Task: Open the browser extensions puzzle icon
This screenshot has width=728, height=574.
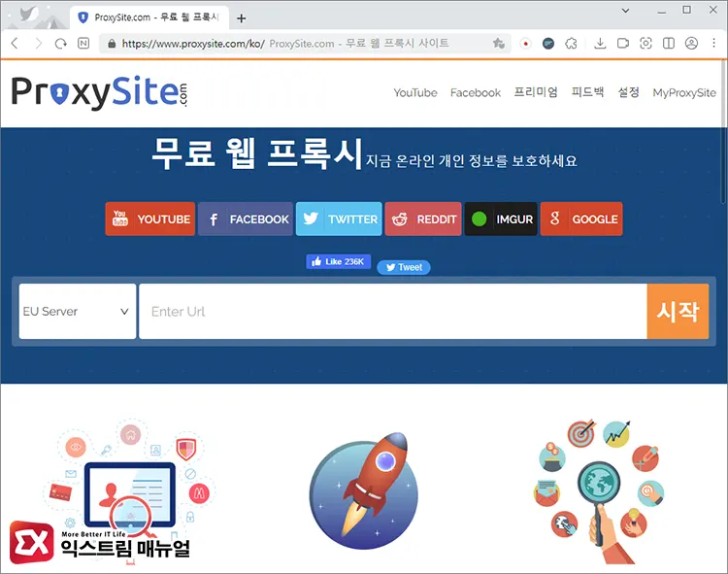Action: coord(572,44)
